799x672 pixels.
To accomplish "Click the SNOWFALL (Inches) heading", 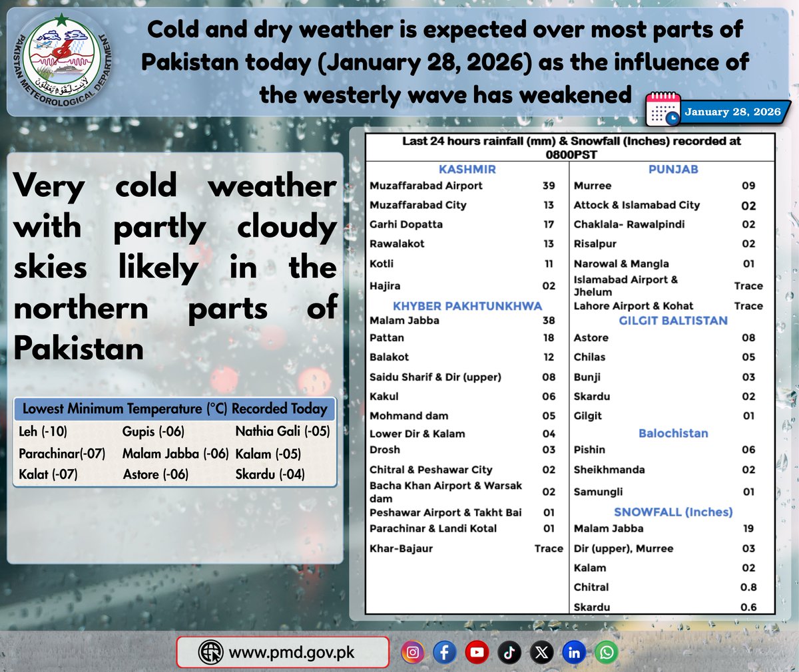I will click(x=672, y=512).
